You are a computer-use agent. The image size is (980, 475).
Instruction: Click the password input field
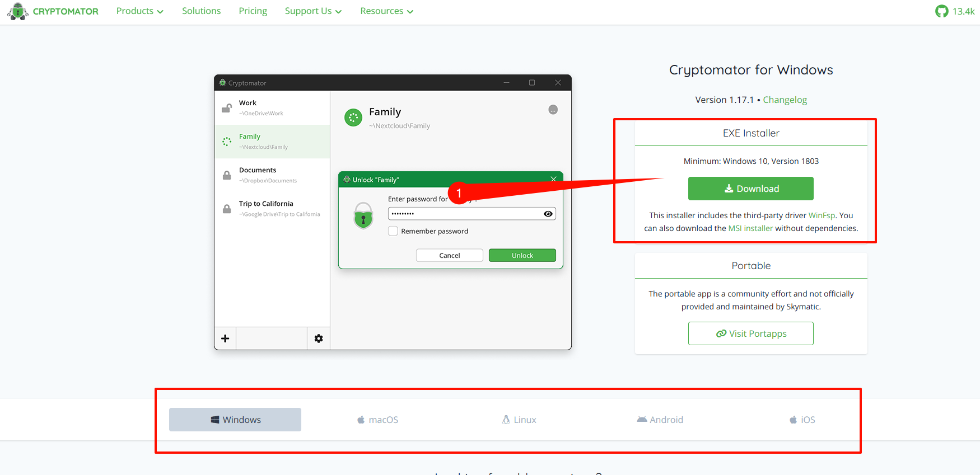[x=472, y=214]
